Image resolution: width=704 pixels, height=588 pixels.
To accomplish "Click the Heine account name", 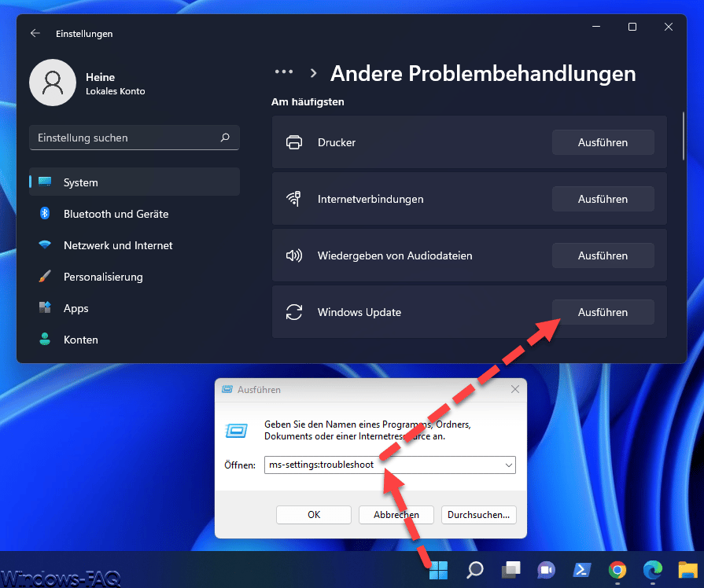I will (100, 77).
